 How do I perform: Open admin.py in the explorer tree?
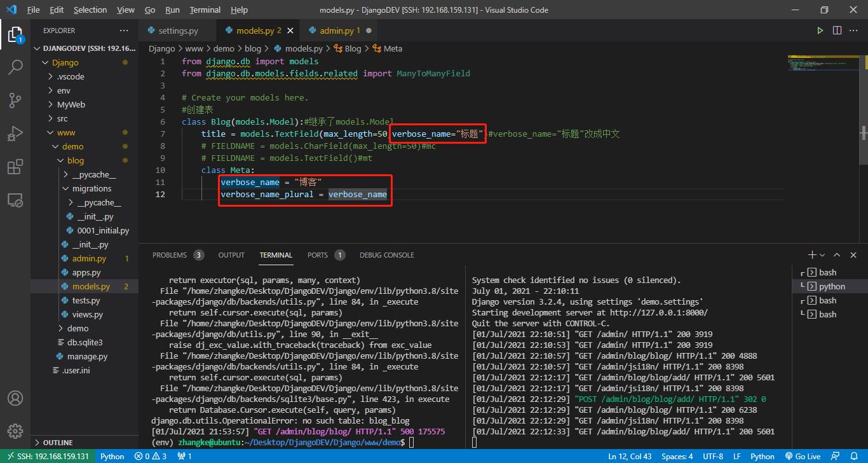(x=85, y=258)
